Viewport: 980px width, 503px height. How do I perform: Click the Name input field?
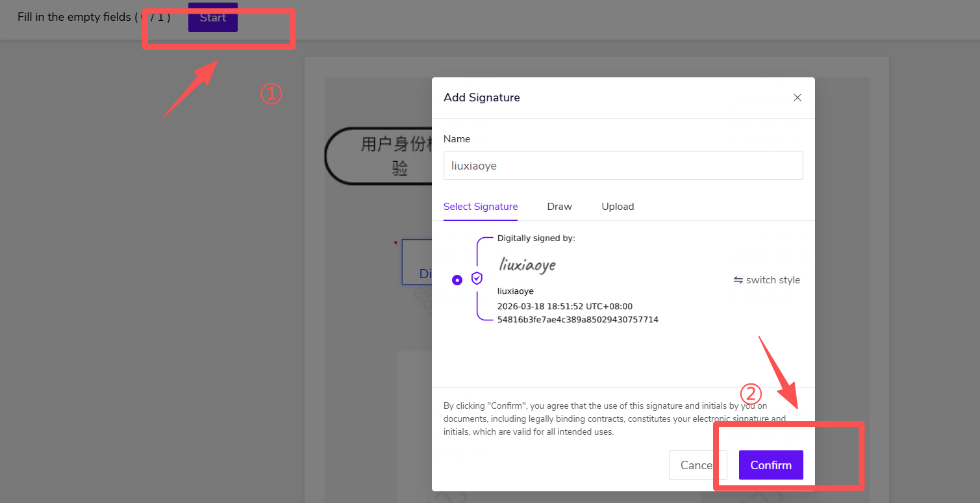tap(623, 166)
